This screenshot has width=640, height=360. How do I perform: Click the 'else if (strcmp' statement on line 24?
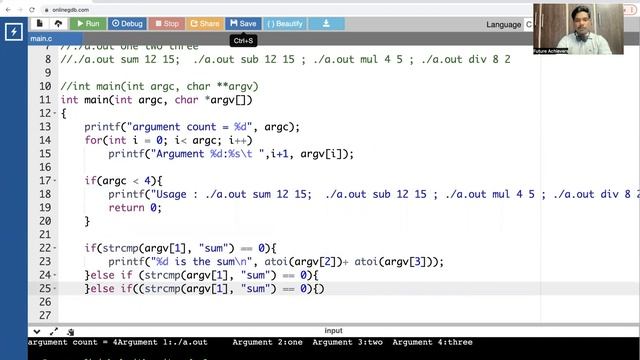point(201,275)
